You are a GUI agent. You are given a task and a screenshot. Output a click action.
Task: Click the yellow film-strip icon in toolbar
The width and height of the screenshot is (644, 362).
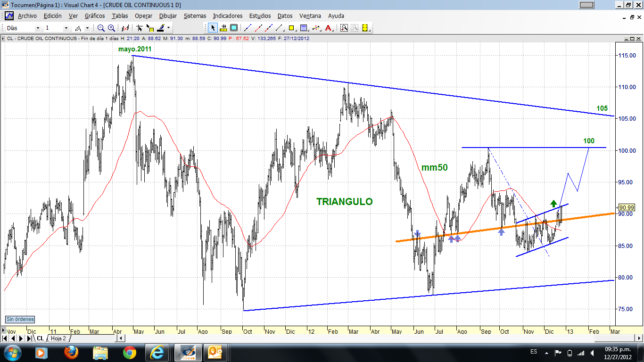pos(365,28)
